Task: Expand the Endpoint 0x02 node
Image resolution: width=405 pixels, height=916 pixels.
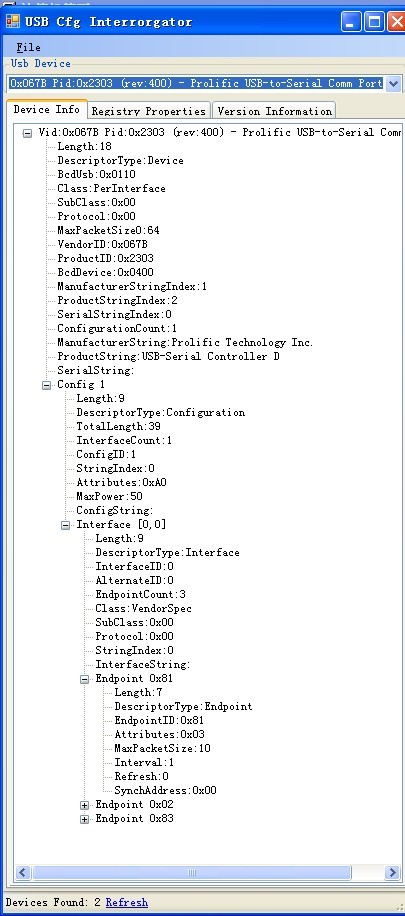Action: 84,806
